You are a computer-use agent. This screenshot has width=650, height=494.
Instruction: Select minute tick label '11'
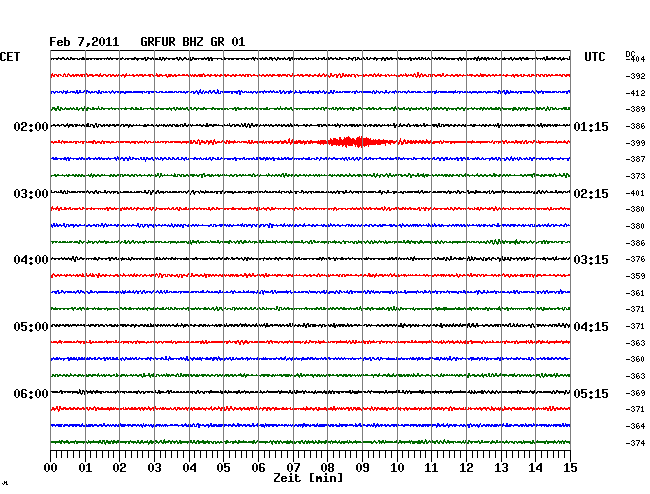pos(431,467)
